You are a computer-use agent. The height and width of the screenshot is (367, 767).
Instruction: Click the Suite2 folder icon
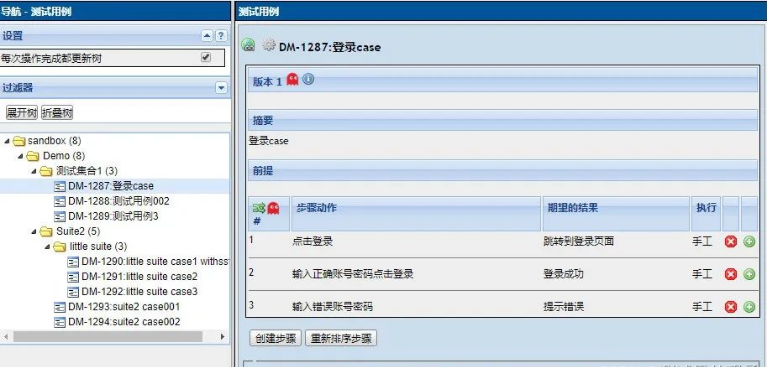point(46,231)
